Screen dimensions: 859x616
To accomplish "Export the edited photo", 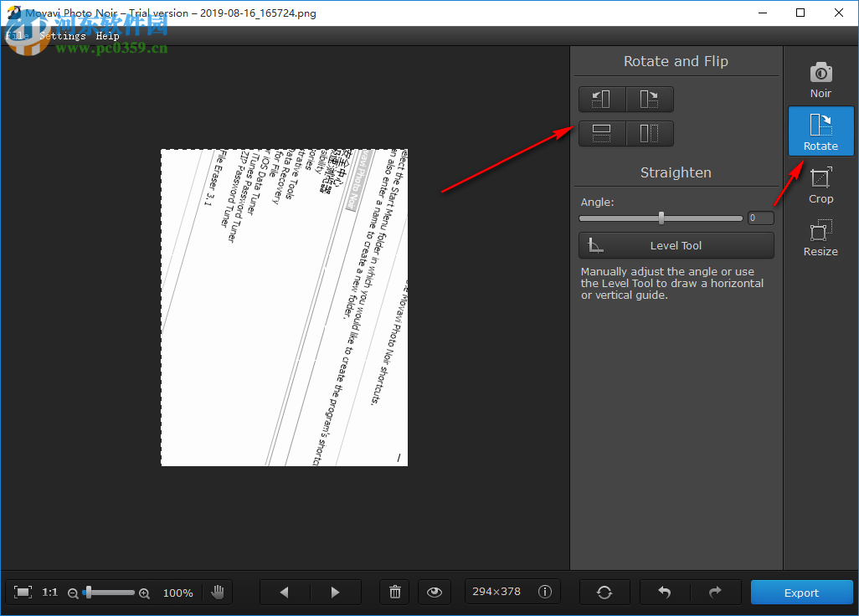I will point(801,592).
